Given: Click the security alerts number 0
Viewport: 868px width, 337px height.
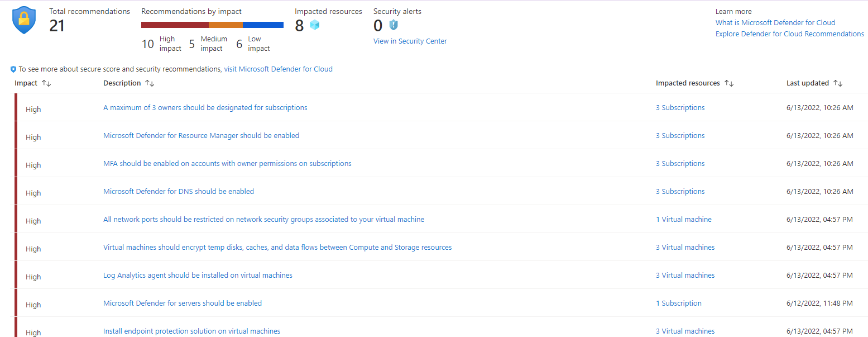Looking at the screenshot, I should point(378,26).
